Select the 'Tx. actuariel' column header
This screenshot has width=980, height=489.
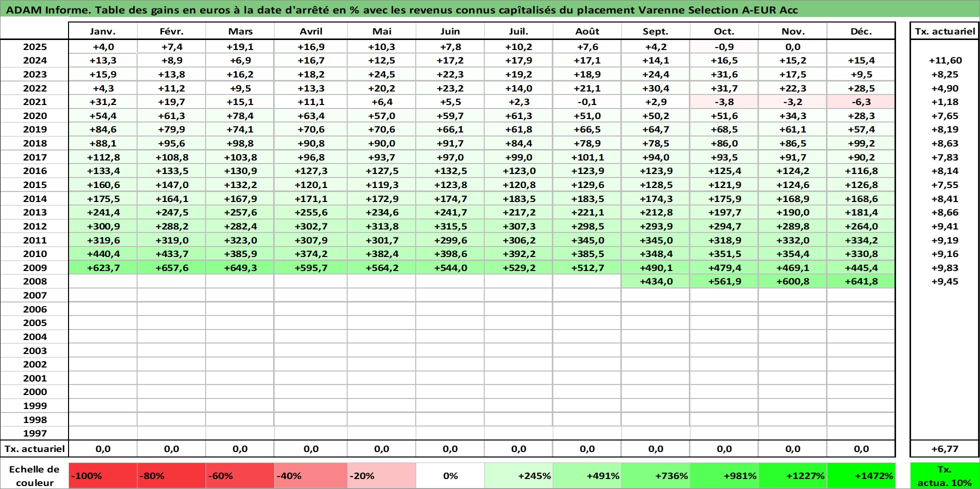point(944,31)
